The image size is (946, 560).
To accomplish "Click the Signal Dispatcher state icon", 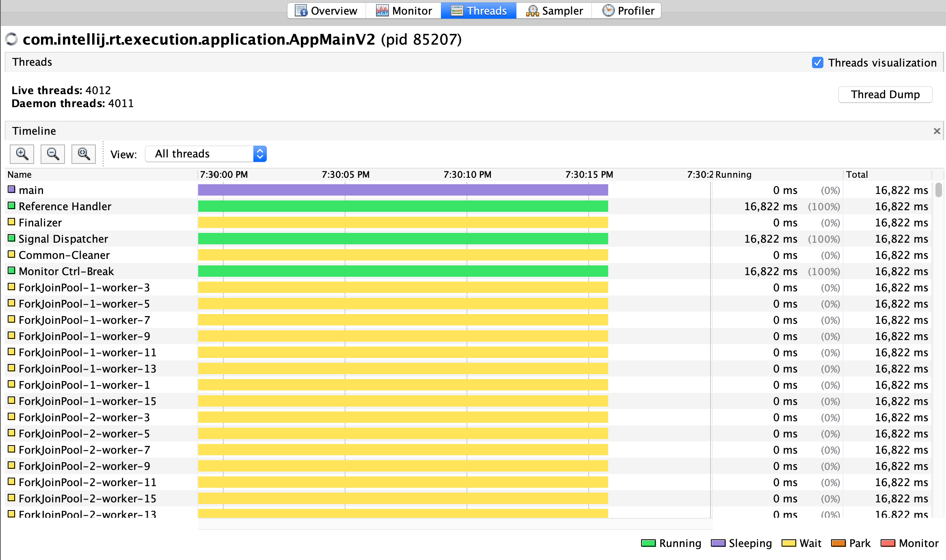I will click(11, 238).
